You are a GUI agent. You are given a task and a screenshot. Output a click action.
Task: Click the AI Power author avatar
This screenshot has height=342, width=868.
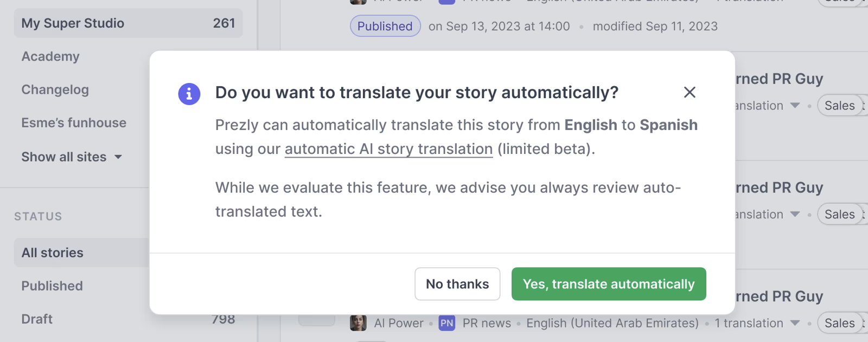point(358,323)
